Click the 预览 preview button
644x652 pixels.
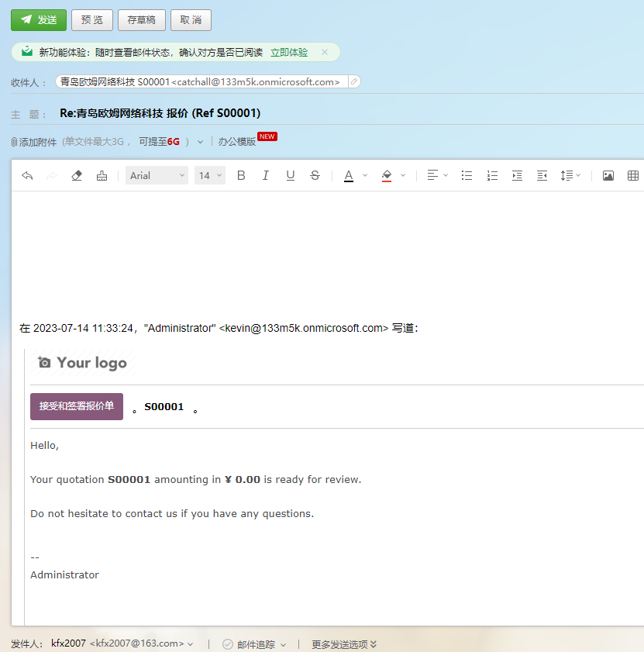(92, 20)
